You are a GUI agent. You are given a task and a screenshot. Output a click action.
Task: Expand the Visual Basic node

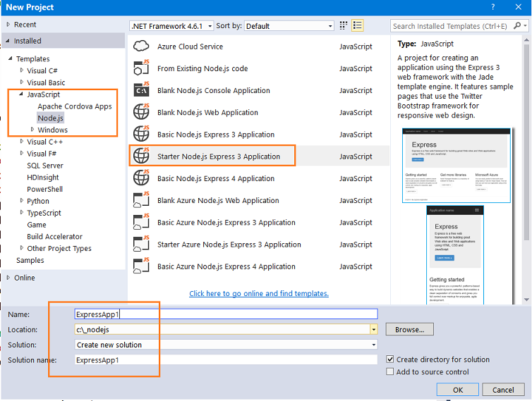22,82
